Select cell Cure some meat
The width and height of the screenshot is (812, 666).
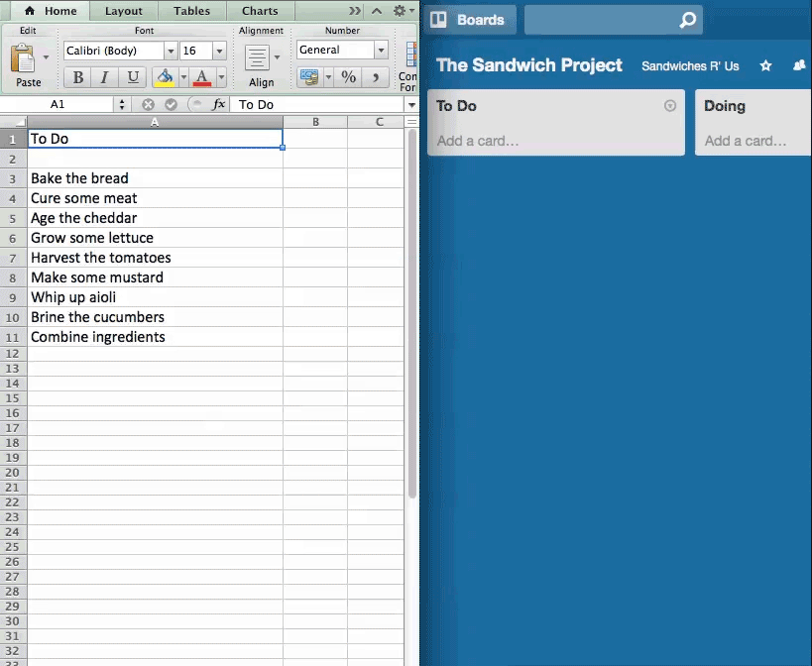[155, 198]
